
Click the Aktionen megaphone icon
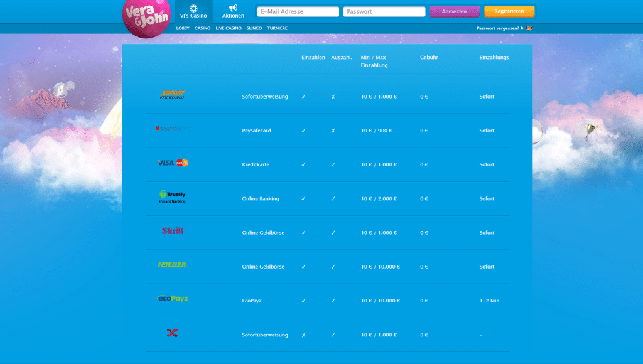click(x=233, y=8)
